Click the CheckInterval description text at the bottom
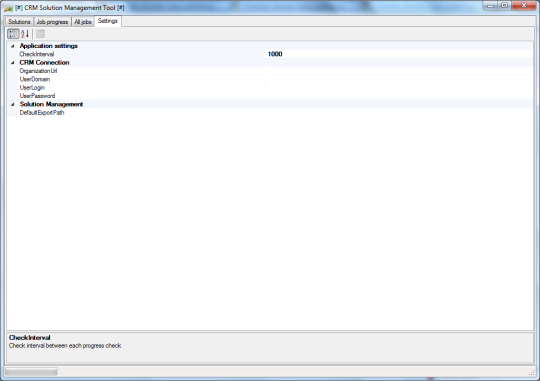 (65, 346)
